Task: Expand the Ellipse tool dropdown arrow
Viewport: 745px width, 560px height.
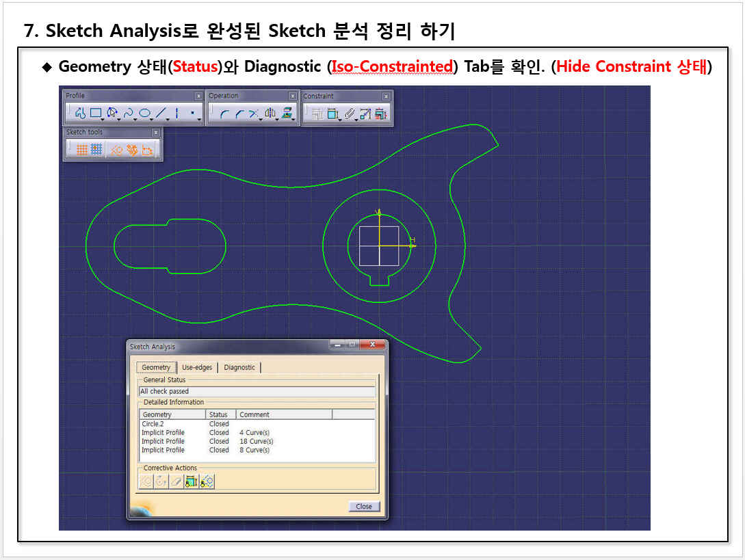Action: pos(153,119)
